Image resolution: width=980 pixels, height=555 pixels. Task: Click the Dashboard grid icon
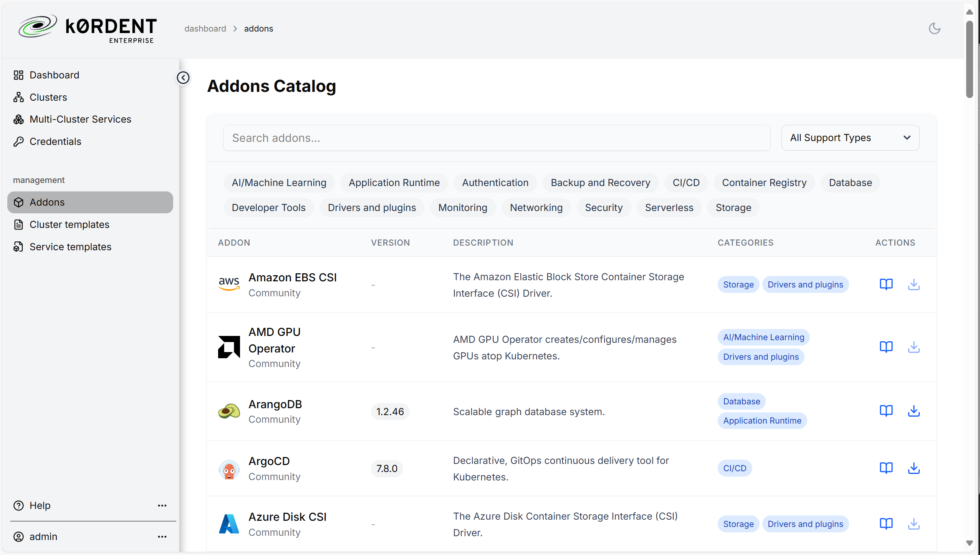18,75
